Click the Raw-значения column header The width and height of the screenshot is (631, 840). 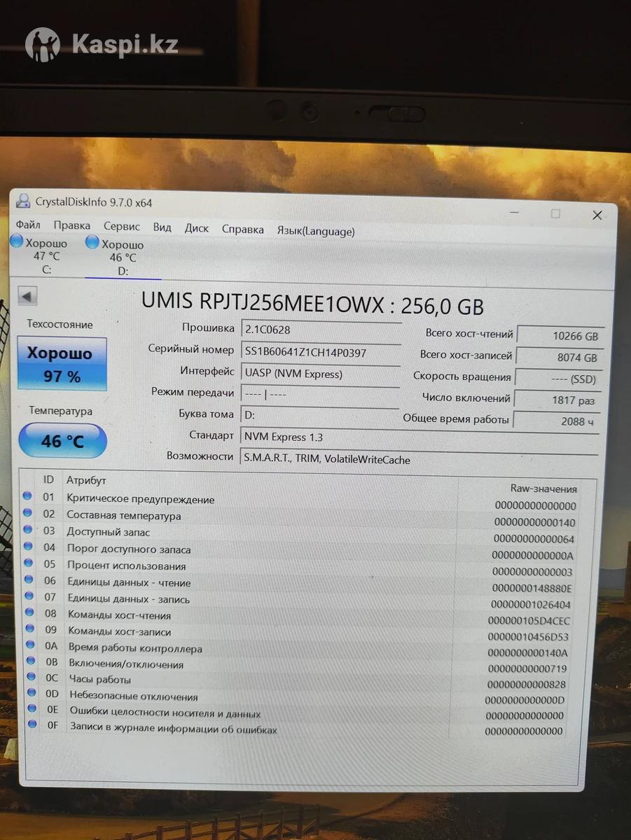(x=543, y=489)
